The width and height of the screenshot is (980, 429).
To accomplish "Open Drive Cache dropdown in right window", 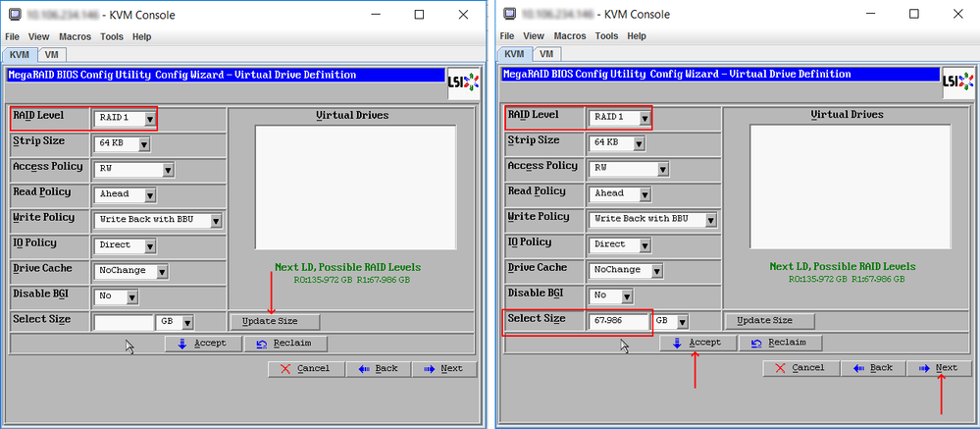I will (x=626, y=271).
